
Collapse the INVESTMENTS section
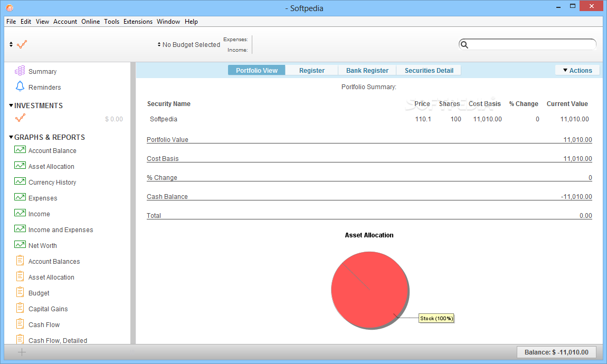coord(11,105)
